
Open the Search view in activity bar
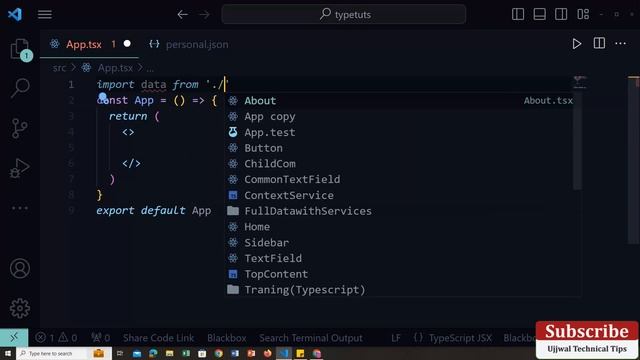(x=20, y=88)
